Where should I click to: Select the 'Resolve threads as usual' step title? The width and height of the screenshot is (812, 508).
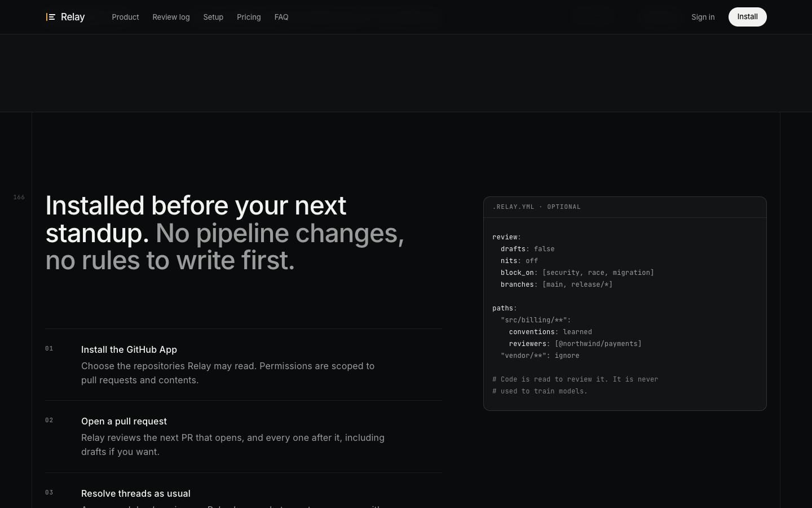pyautogui.click(x=136, y=493)
